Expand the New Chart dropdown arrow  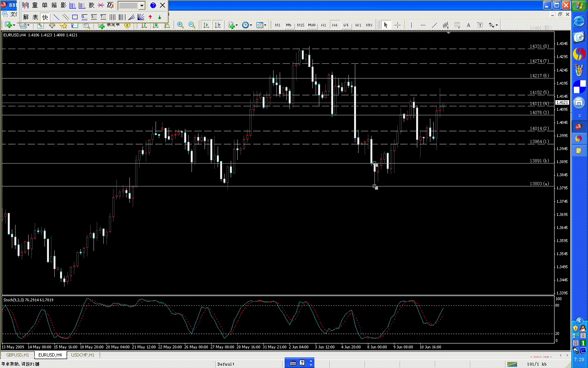coord(14,25)
